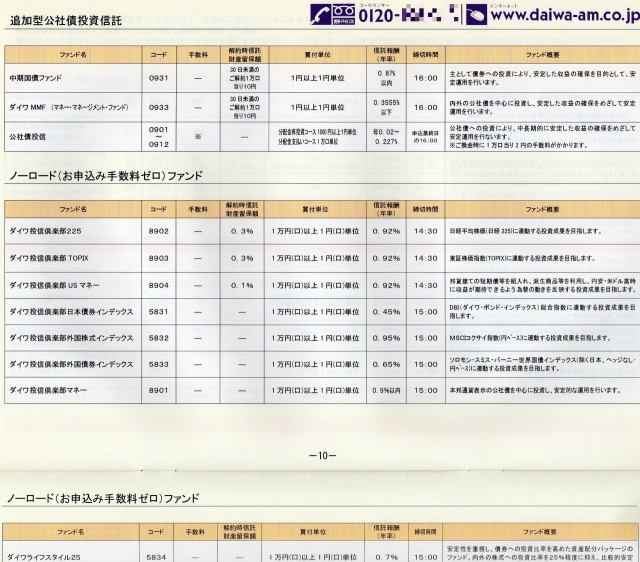
Task: Click the 日経平均株価 fund overview text
Action: (x=526, y=231)
